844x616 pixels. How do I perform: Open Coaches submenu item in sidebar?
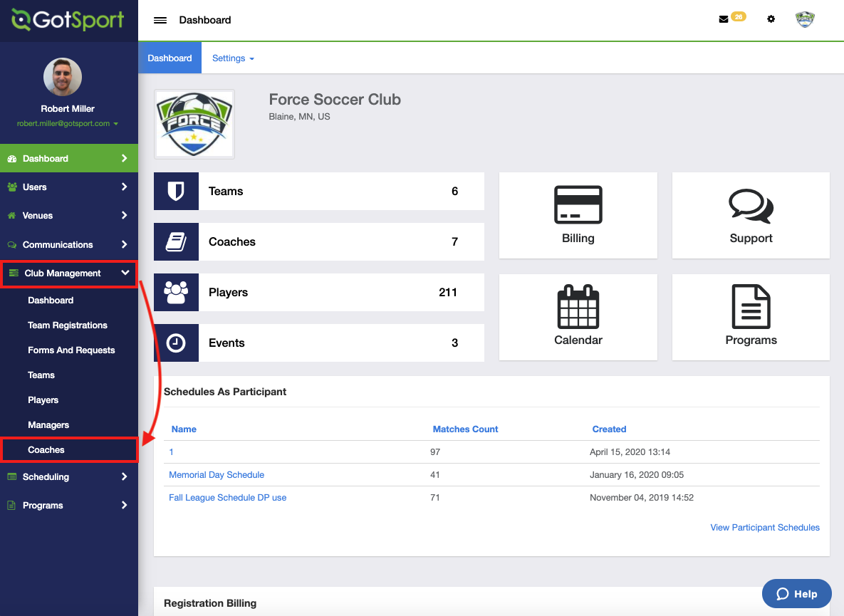pyautogui.click(x=46, y=450)
